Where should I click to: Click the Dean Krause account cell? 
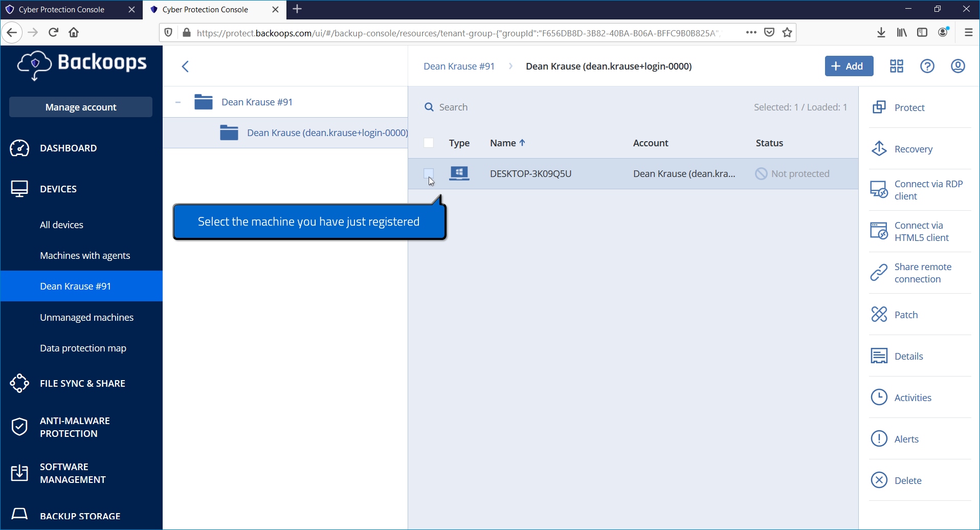pyautogui.click(x=684, y=173)
